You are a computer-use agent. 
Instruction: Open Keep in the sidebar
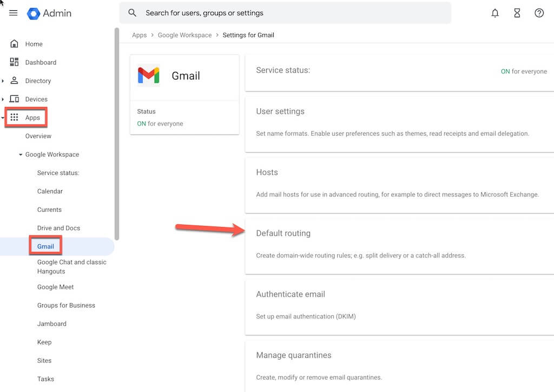click(x=44, y=342)
